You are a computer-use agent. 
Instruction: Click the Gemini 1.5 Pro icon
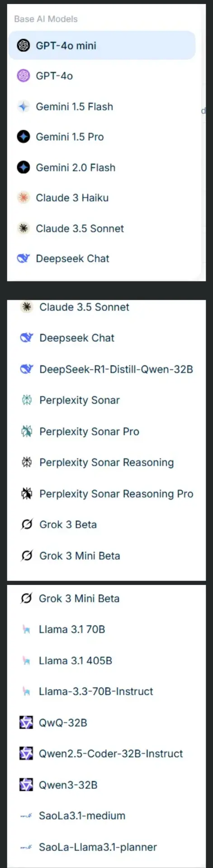point(23,137)
